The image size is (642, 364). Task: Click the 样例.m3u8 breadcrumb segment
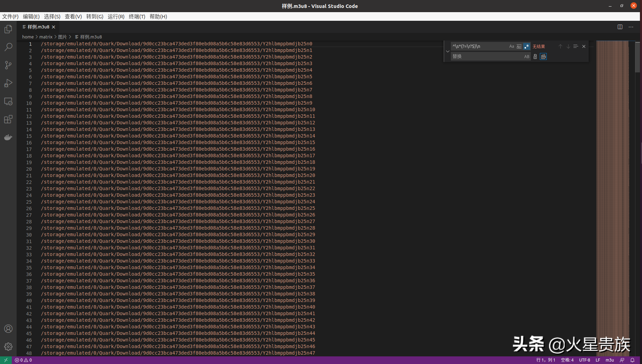tap(89, 37)
